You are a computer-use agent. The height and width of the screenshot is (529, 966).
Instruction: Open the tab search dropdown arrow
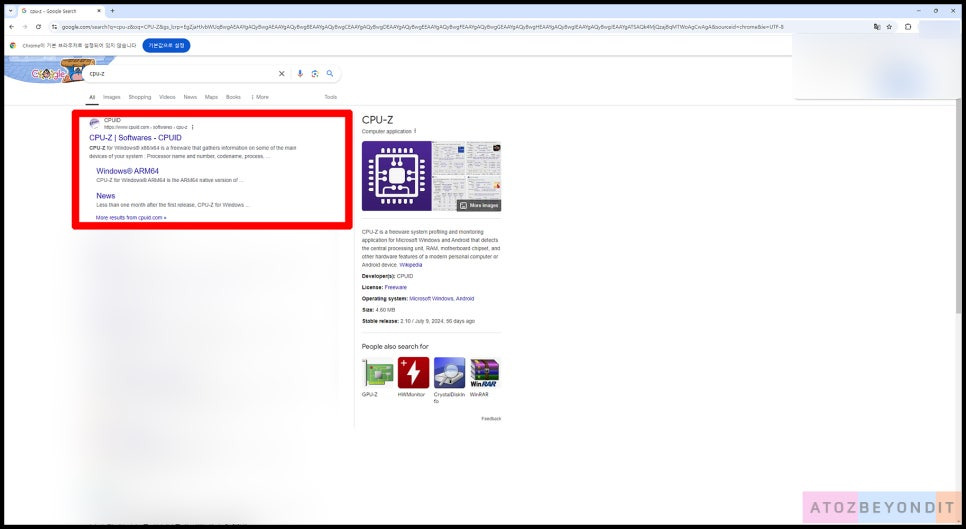(x=10, y=11)
